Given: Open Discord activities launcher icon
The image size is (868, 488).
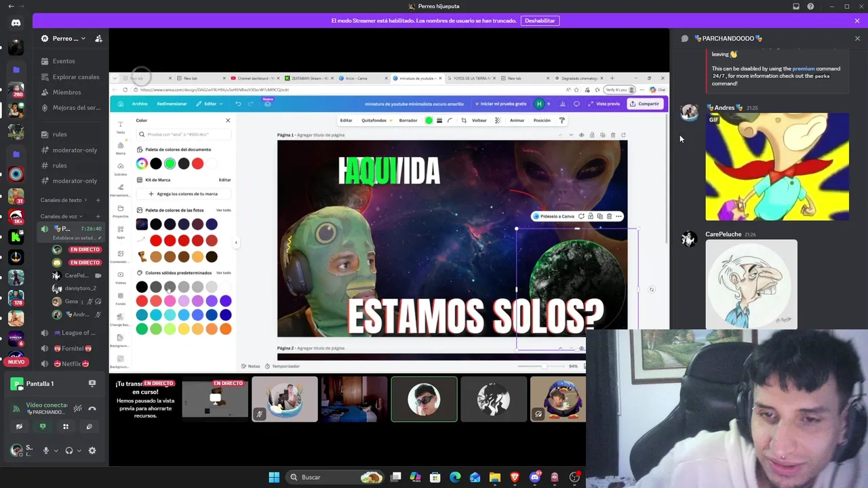Looking at the screenshot, I should point(66,426).
